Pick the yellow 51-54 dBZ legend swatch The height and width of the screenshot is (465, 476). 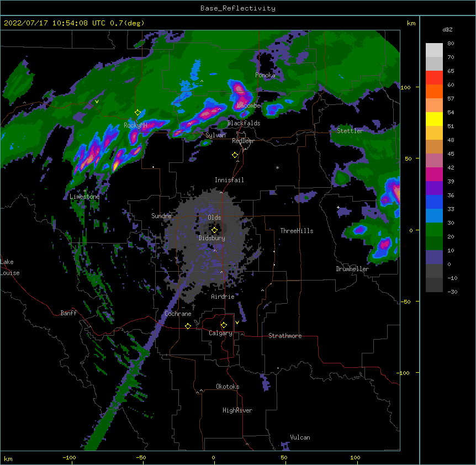[434, 119]
